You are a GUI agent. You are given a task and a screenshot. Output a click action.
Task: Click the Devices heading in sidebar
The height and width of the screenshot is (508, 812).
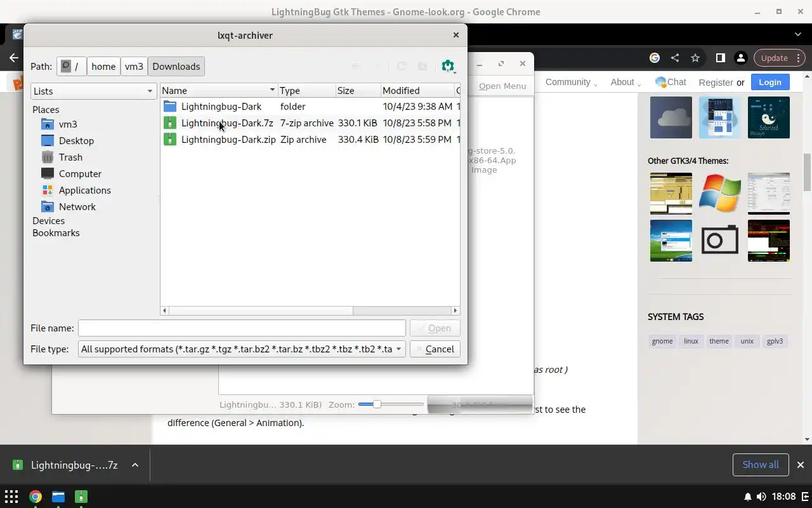pyautogui.click(x=48, y=220)
